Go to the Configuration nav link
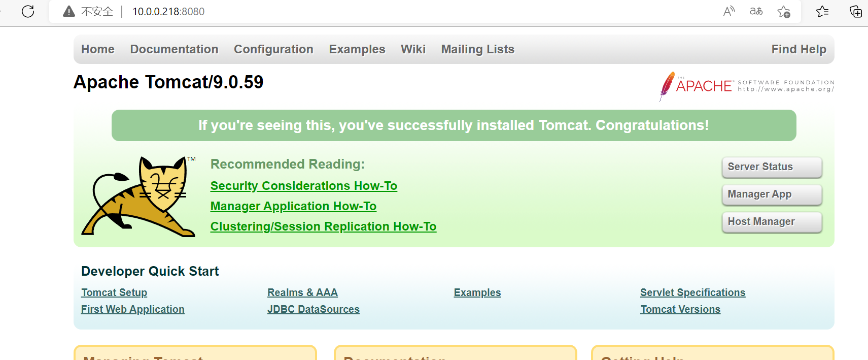 click(273, 49)
